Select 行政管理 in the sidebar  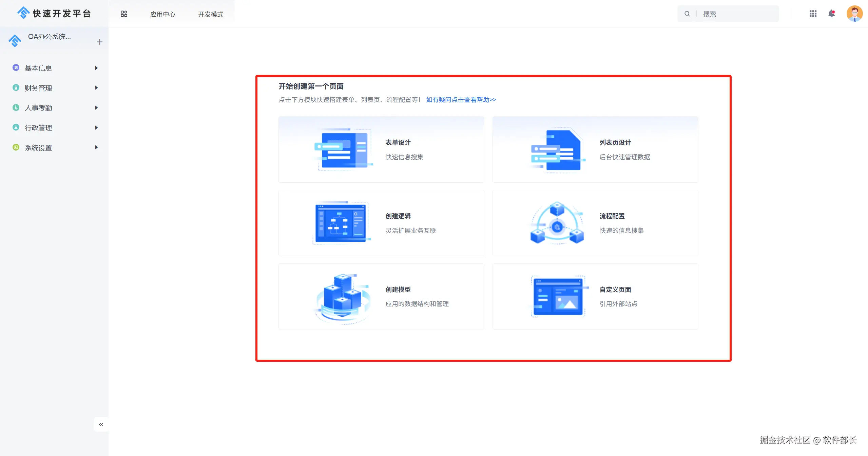tap(38, 128)
